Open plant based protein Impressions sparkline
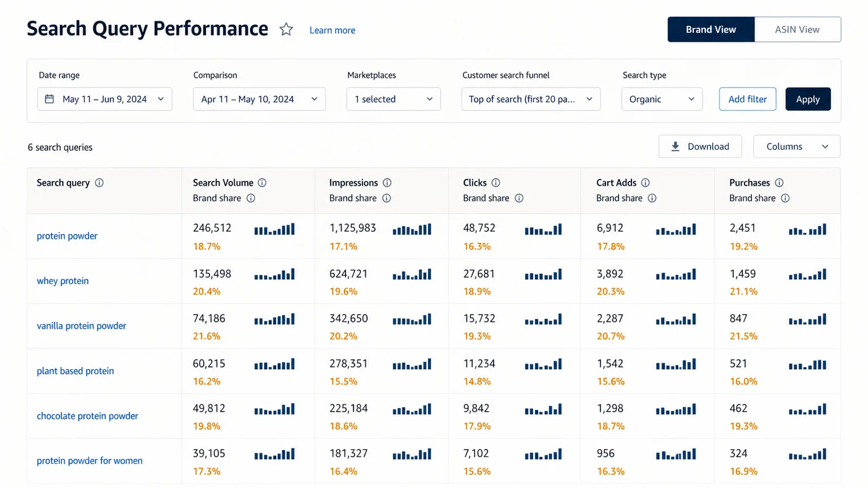Viewport: 868px width, 488px height. coord(412,364)
